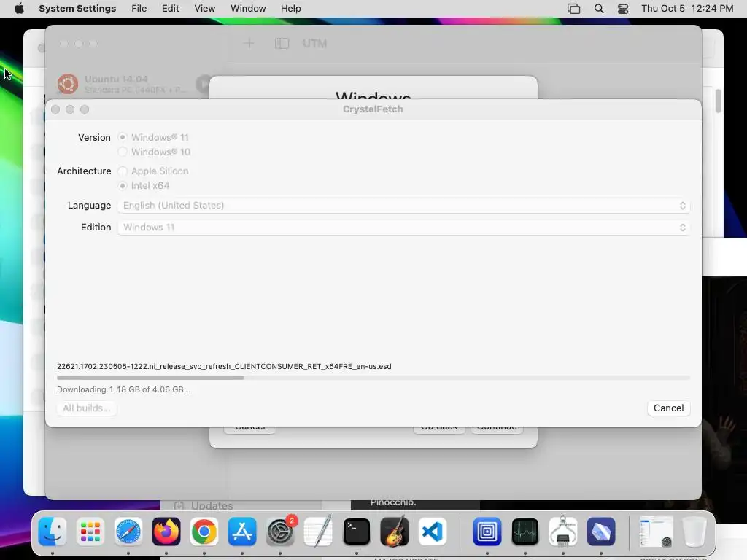The image size is (747, 560).
Task: Click the download progress bar
Action: click(x=373, y=378)
